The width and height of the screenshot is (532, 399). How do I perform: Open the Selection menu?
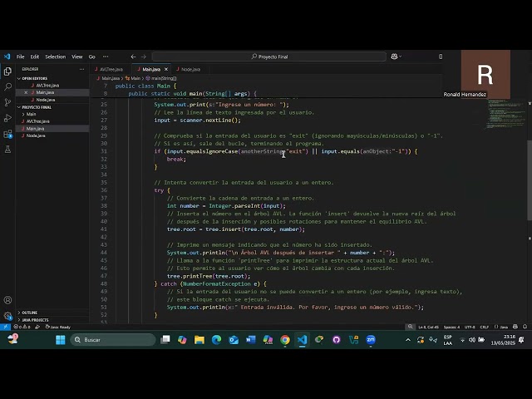[55, 57]
